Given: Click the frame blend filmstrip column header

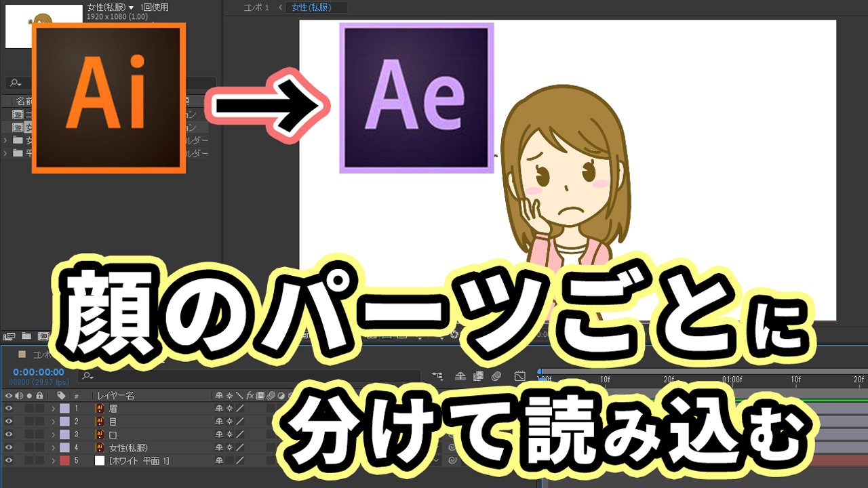Looking at the screenshot, I should pos(260,395).
